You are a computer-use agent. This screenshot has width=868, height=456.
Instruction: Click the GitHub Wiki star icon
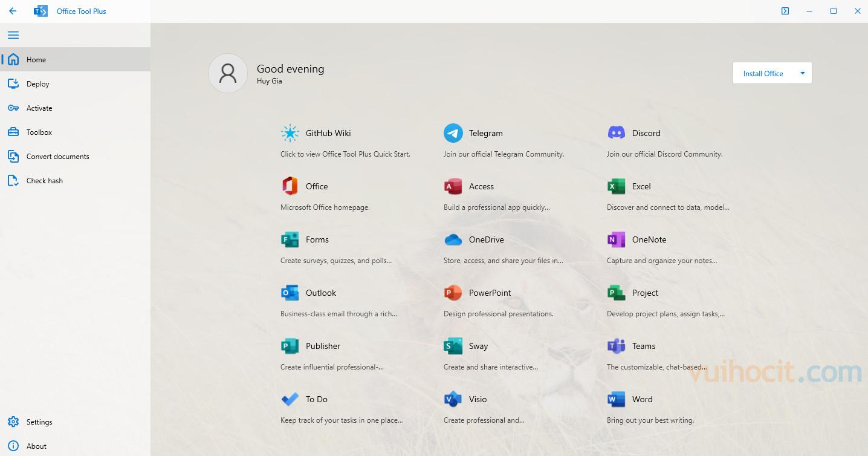point(290,133)
